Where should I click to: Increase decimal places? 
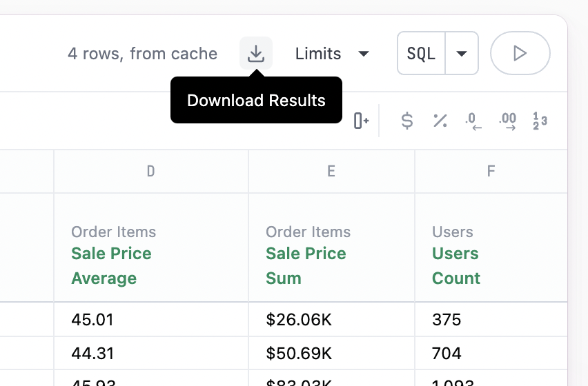tap(507, 121)
